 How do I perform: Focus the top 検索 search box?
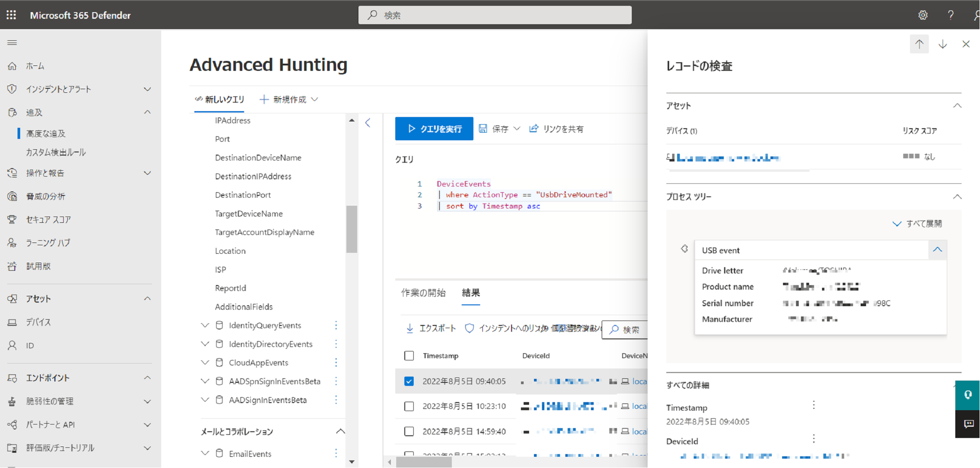coord(495,15)
